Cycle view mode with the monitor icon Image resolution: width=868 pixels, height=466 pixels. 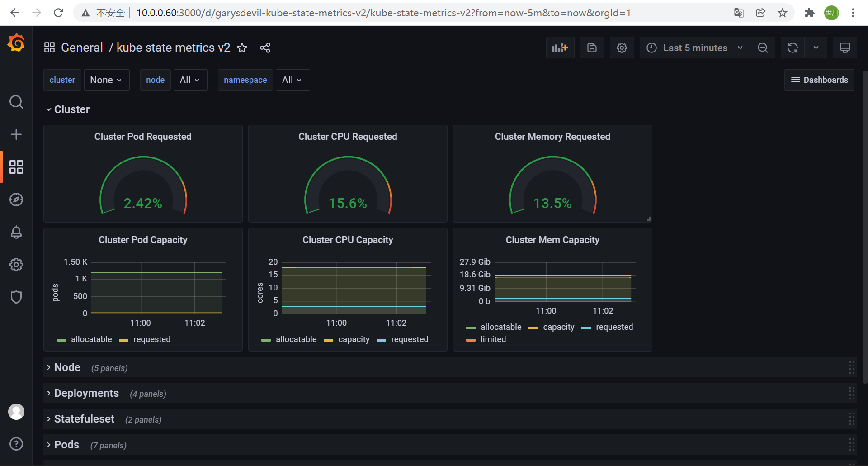click(x=845, y=48)
